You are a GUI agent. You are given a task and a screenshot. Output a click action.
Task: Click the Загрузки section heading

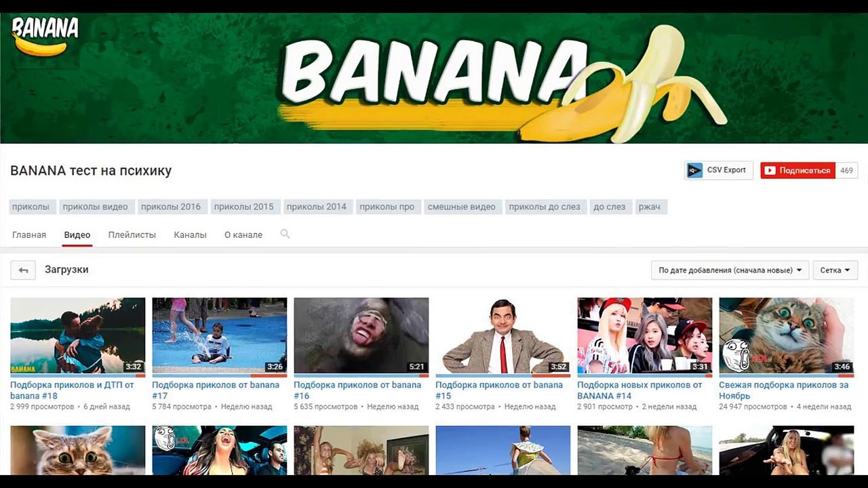coord(66,270)
